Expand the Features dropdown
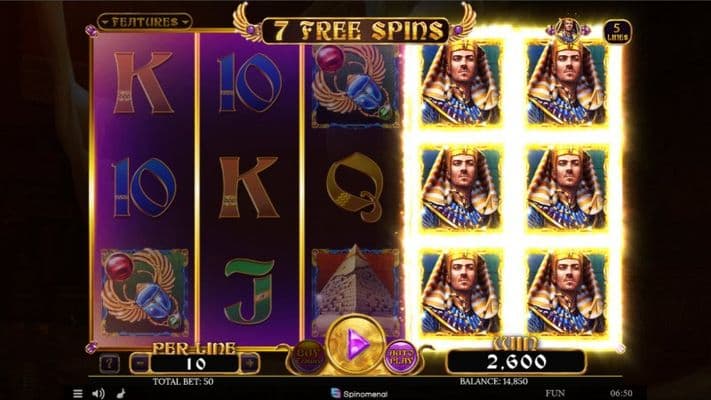Image resolution: width=711 pixels, height=400 pixels. pos(145,21)
